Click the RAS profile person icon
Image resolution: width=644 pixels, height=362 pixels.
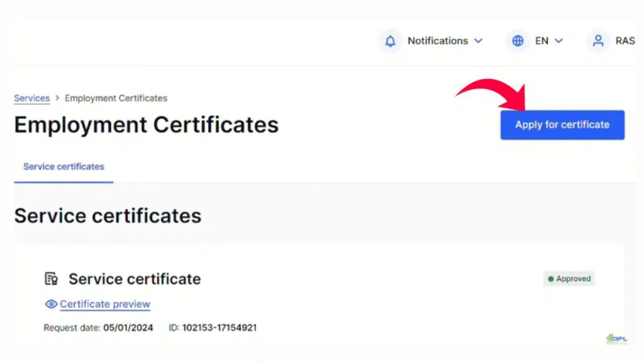(598, 40)
